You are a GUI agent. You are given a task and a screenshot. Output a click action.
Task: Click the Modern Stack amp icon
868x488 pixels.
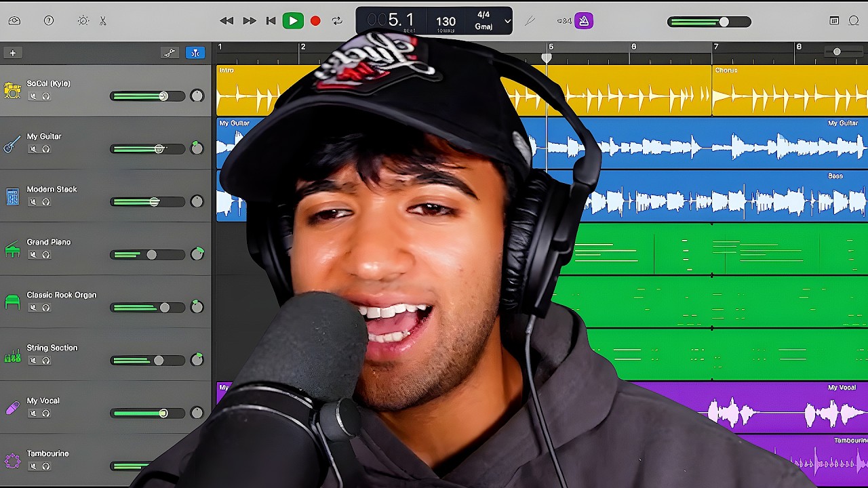pyautogui.click(x=12, y=197)
